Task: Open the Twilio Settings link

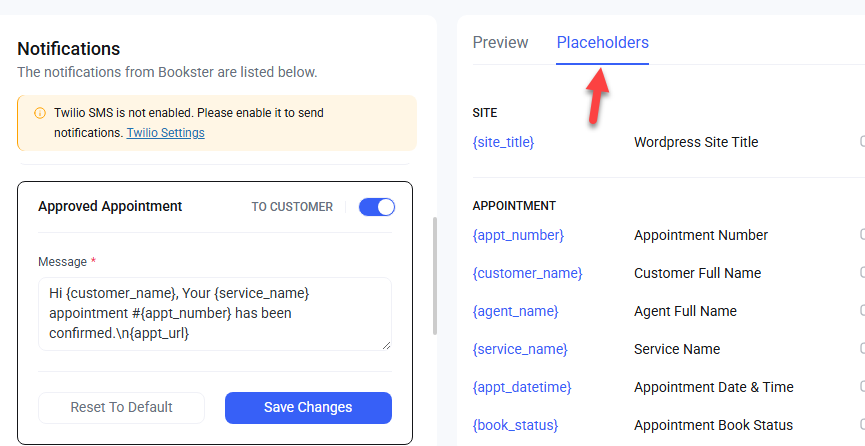Action: tap(165, 133)
